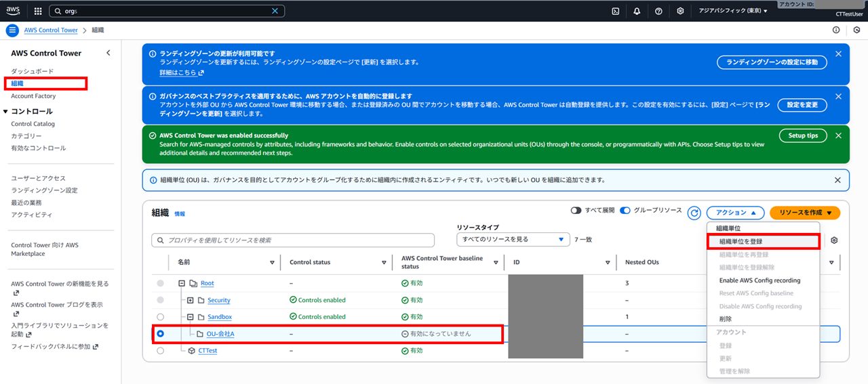Dismiss the auto-enroll governance banner
868x384 pixels.
[x=838, y=96]
